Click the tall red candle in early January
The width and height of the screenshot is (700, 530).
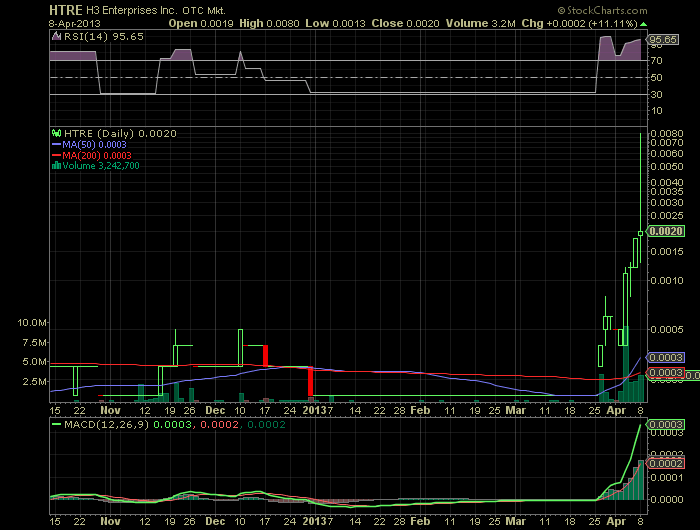310,382
